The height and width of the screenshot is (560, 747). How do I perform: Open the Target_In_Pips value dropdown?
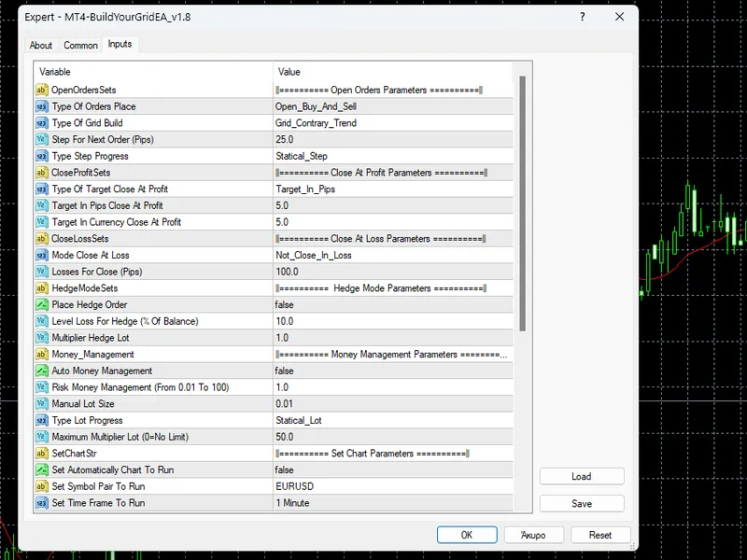pyautogui.click(x=393, y=189)
